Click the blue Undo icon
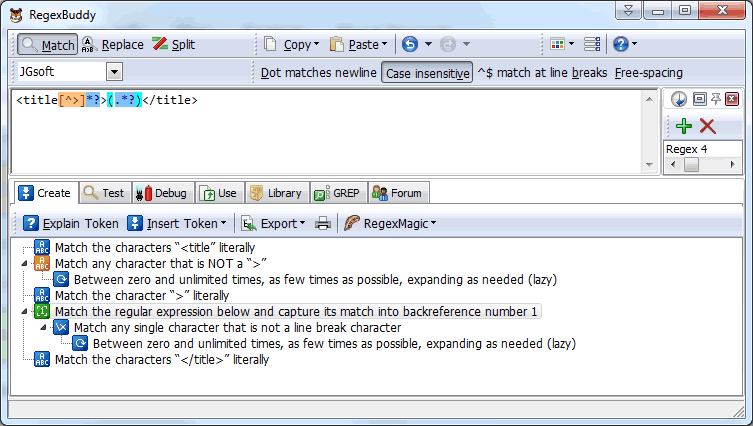Viewport: 753px width, 426px height. point(410,44)
